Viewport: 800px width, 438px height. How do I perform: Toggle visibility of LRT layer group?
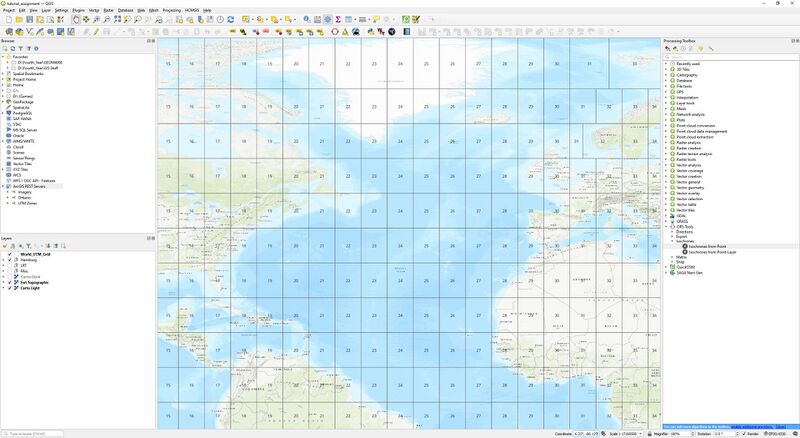click(10, 265)
